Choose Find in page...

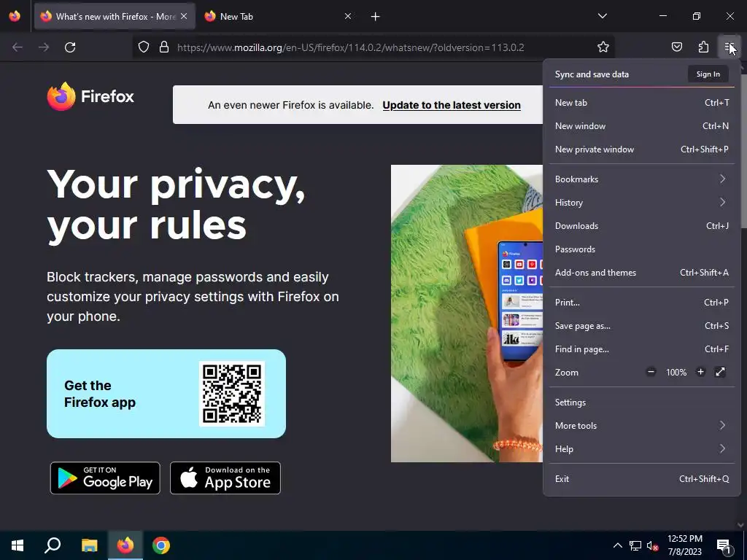pyautogui.click(x=642, y=349)
